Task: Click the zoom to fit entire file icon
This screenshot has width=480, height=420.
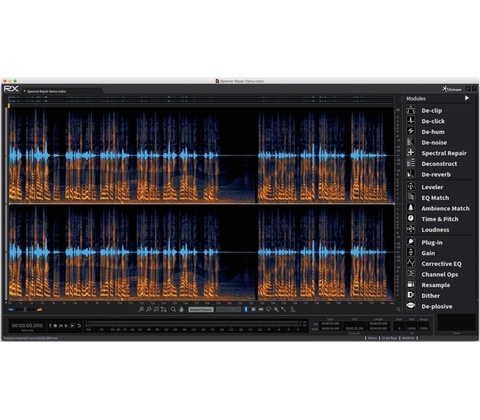Action: pyautogui.click(x=163, y=309)
